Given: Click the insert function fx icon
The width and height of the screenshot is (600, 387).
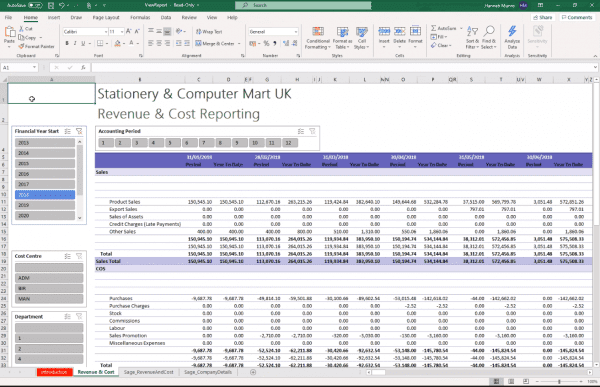Looking at the screenshot, I should pyautogui.click(x=83, y=68).
